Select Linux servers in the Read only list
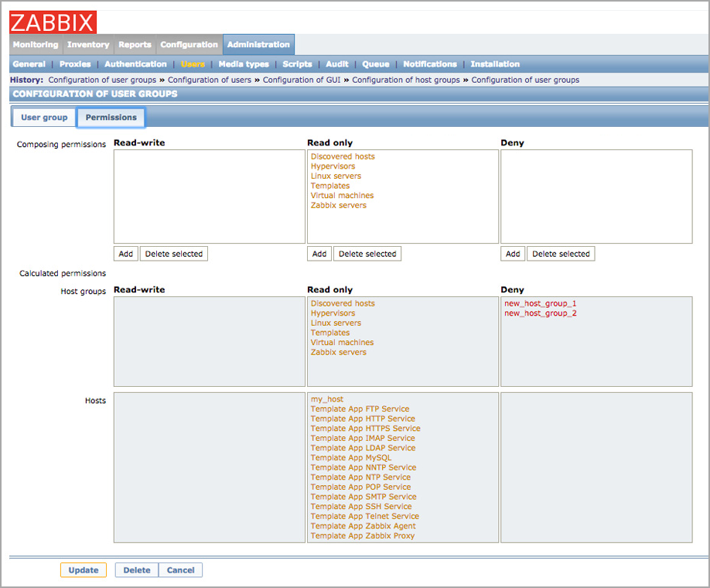 tap(336, 176)
